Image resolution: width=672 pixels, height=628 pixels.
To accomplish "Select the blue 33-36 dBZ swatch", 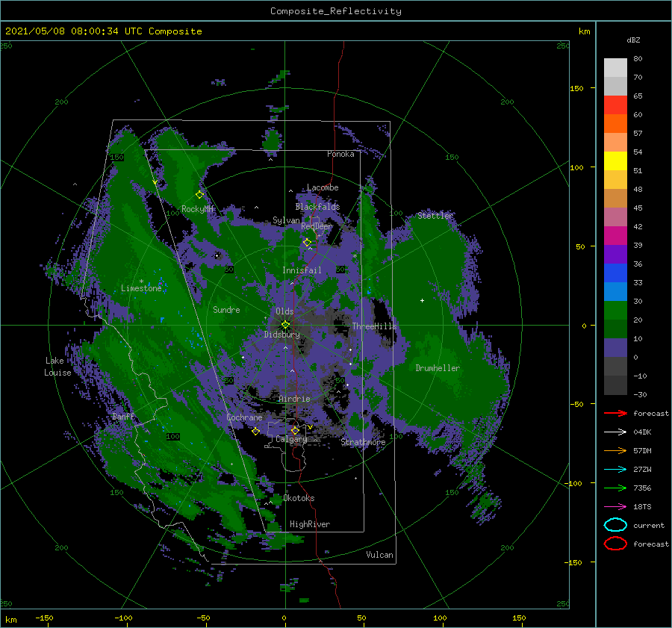I will (615, 273).
